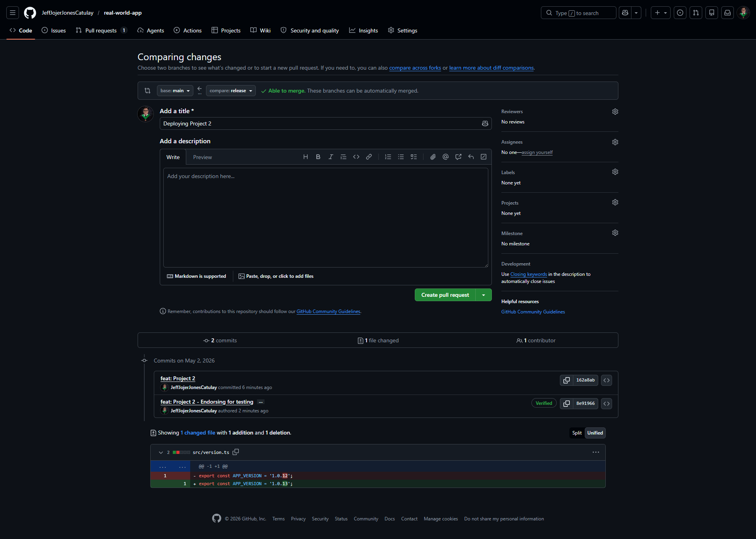Add a cross-reference to issue or PR
756x539 pixels.
[458, 157]
